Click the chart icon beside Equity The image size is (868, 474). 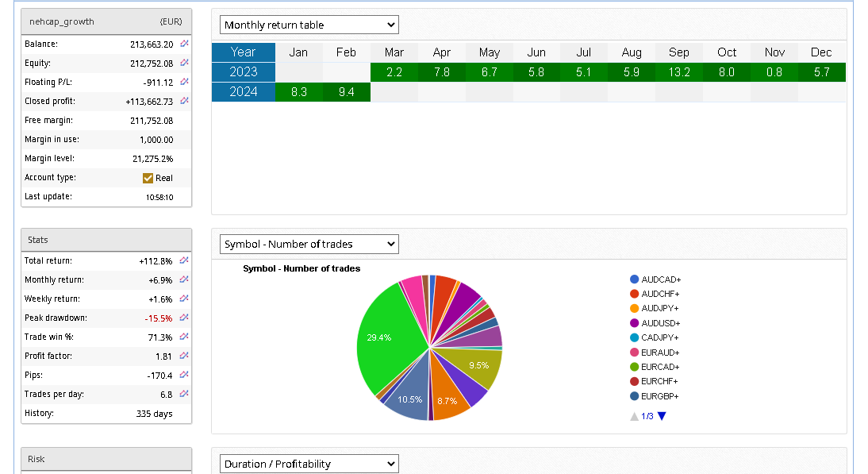(x=184, y=63)
